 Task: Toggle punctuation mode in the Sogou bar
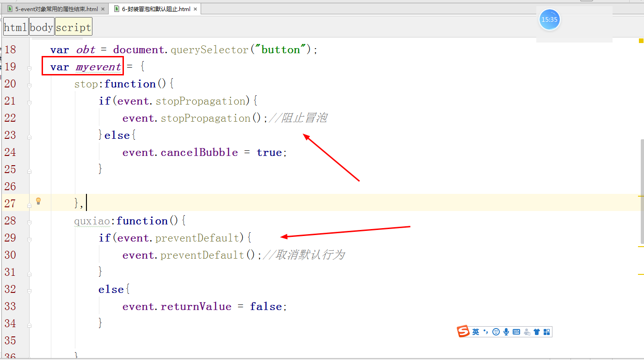pos(485,331)
